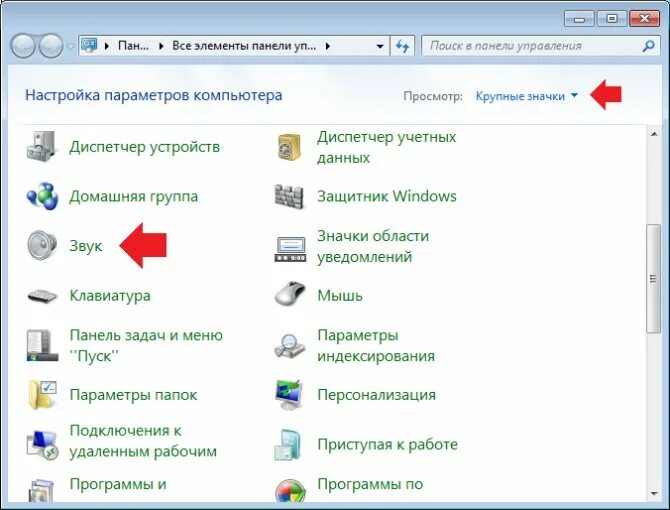Maximize the Control Panel window

(612, 19)
